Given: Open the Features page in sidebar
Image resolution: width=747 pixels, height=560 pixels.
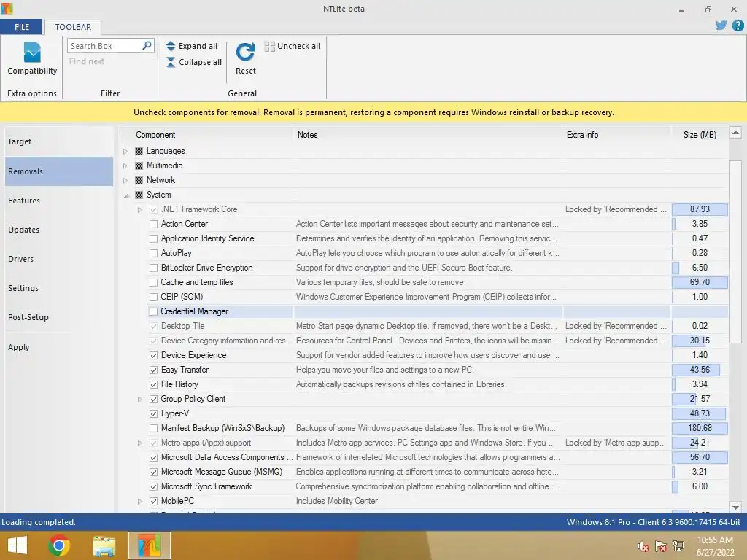Looking at the screenshot, I should tap(59, 201).
